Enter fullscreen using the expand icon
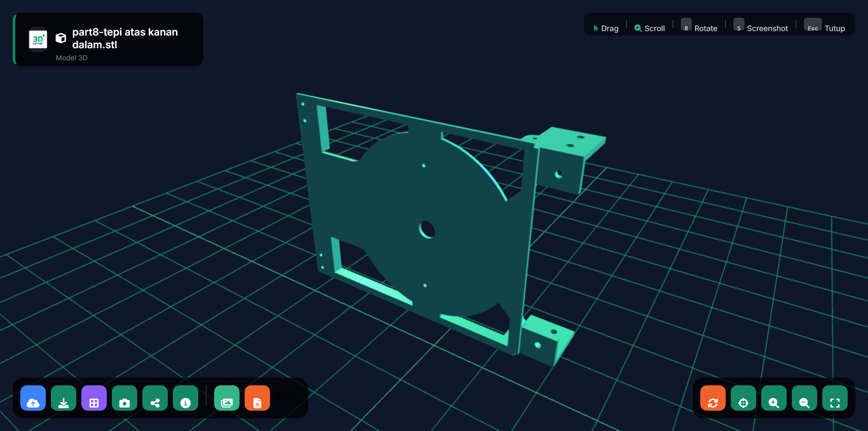Image resolution: width=868 pixels, height=431 pixels. click(835, 398)
